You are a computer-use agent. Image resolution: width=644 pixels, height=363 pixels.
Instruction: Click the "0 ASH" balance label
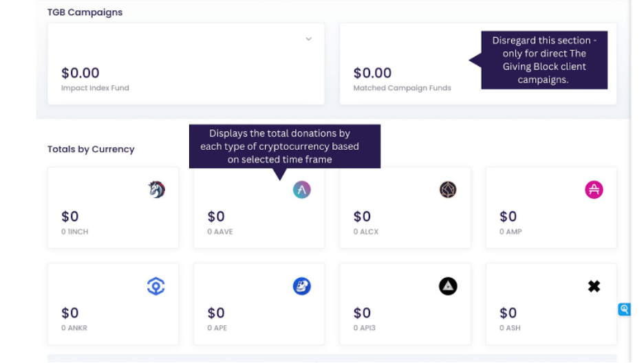(510, 328)
